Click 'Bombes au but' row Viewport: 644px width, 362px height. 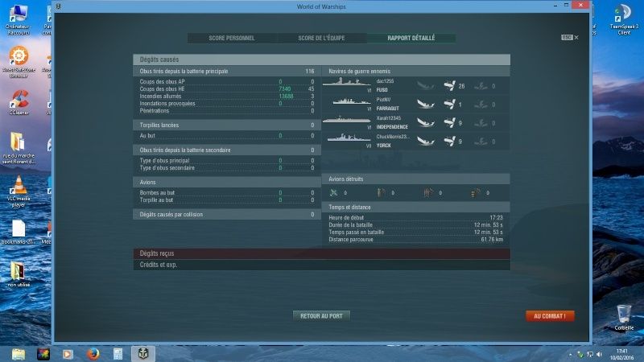pyautogui.click(x=227, y=192)
